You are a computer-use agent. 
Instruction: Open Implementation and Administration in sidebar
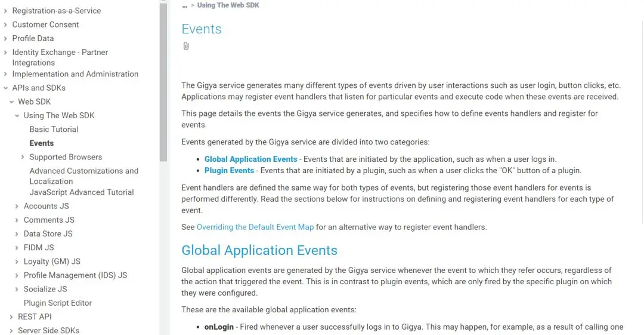[75, 74]
